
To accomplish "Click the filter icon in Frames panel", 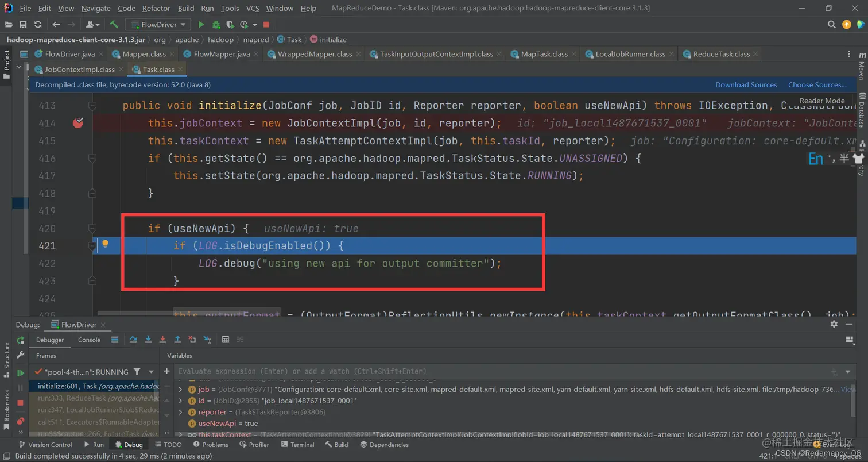I will click(x=137, y=372).
